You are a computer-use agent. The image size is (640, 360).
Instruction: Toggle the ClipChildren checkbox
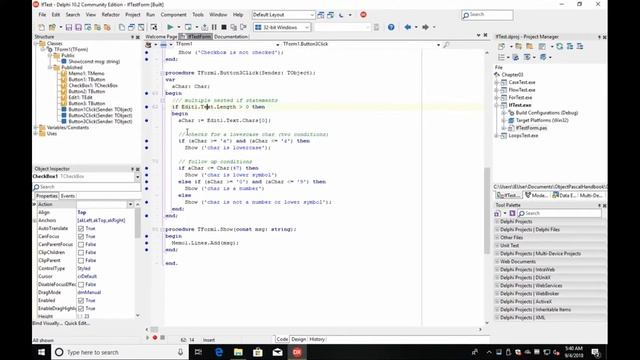pos(81,253)
